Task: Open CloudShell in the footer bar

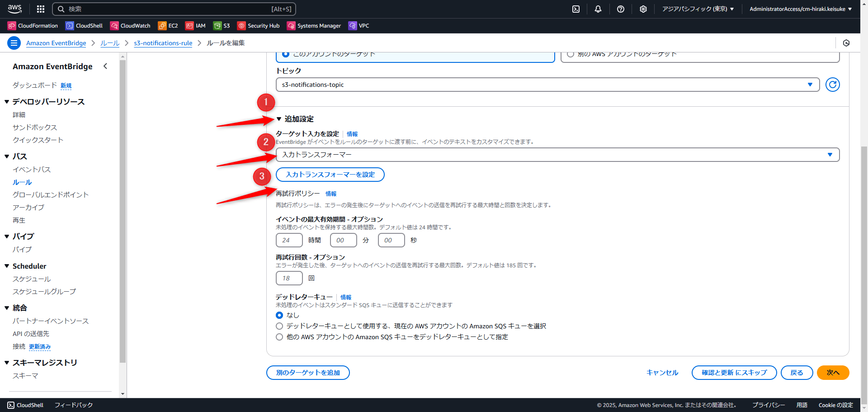Action: (x=25, y=405)
